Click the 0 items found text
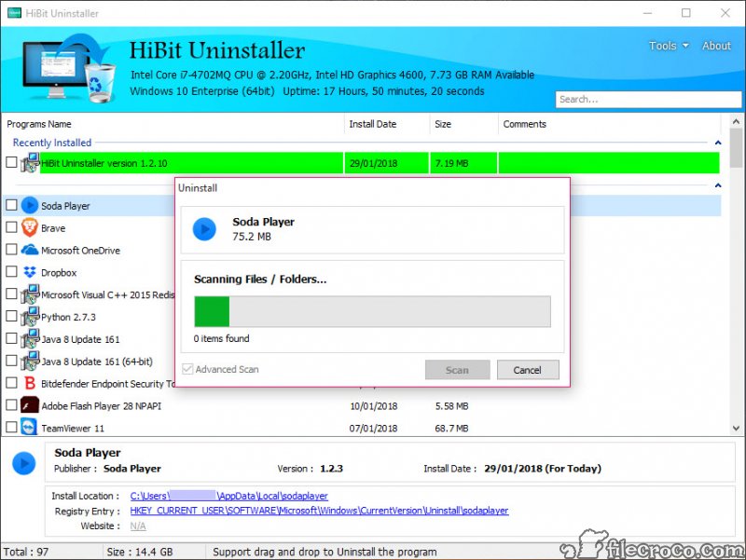Screen dimensions: 746x560 pyautogui.click(x=221, y=338)
